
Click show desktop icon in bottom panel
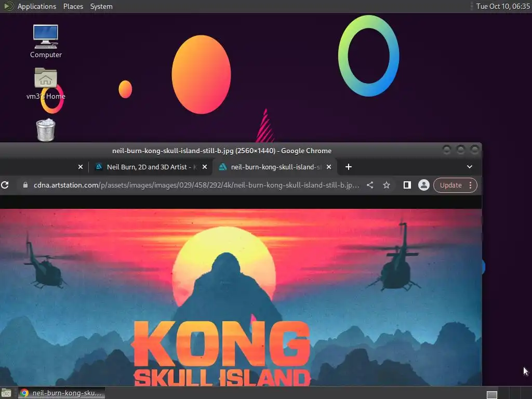pyautogui.click(x=6, y=393)
